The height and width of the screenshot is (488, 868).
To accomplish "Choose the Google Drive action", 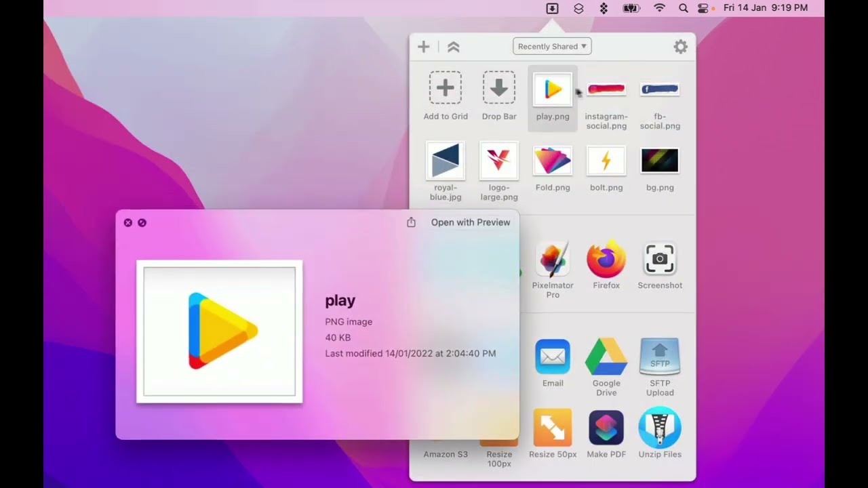I will click(x=606, y=367).
